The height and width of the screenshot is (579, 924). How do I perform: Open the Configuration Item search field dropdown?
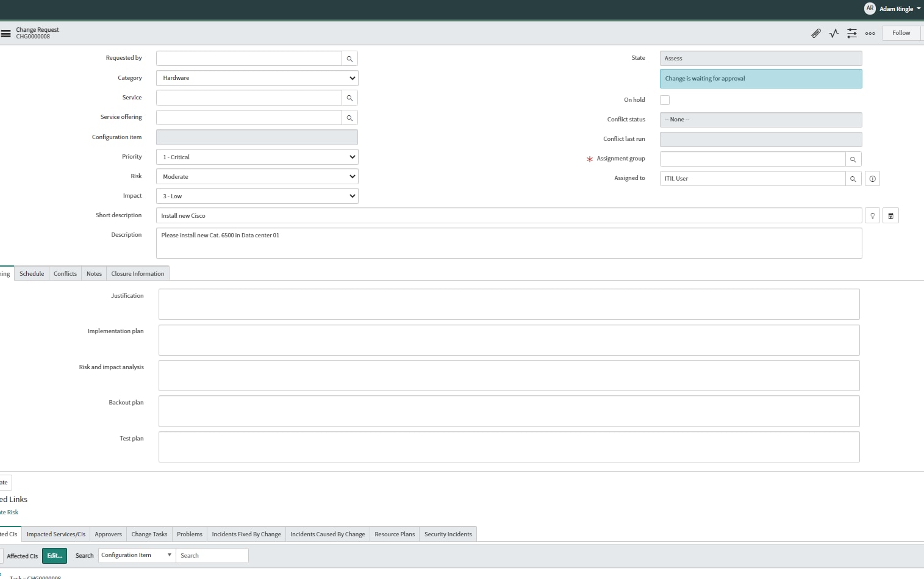pos(137,555)
